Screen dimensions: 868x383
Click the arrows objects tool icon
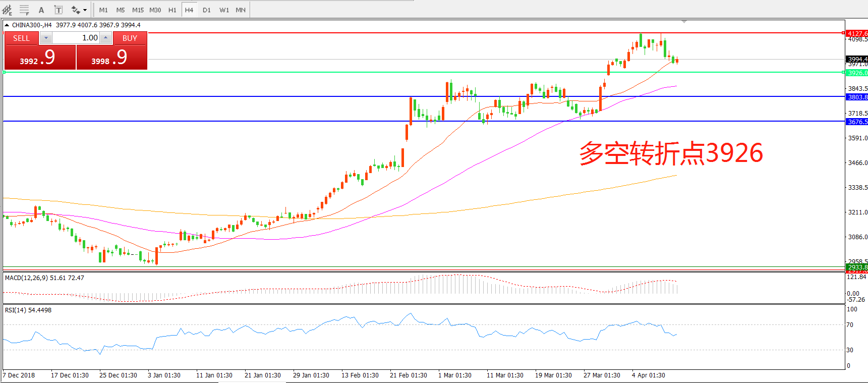pyautogui.click(x=76, y=10)
